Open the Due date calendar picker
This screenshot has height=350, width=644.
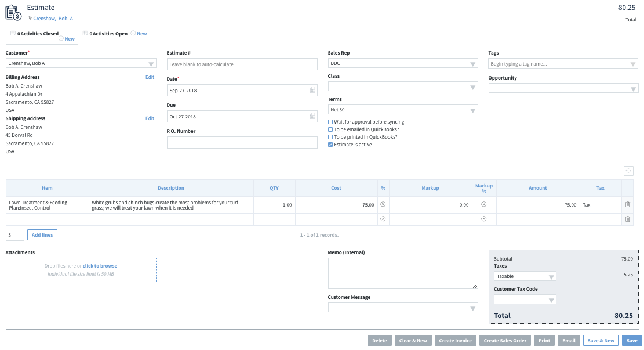[312, 116]
